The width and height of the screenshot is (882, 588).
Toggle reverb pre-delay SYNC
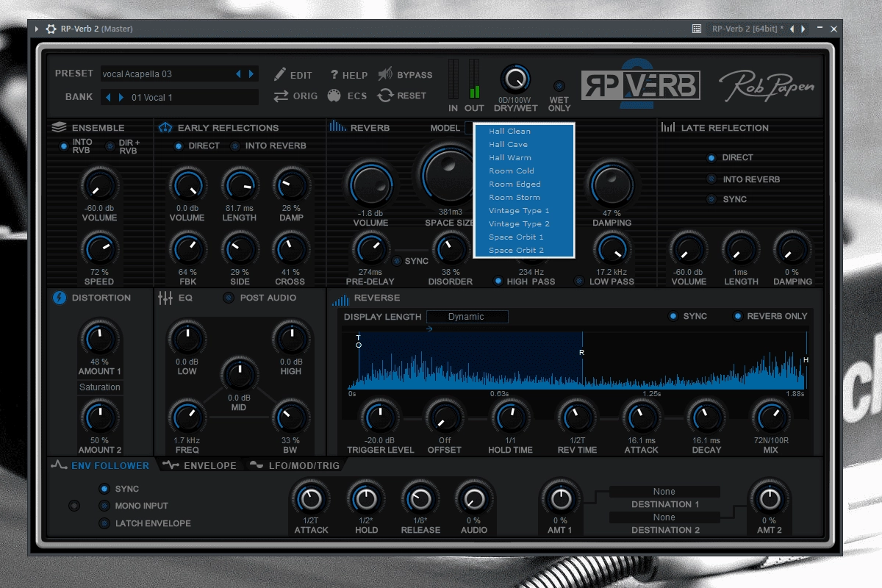coord(397,261)
